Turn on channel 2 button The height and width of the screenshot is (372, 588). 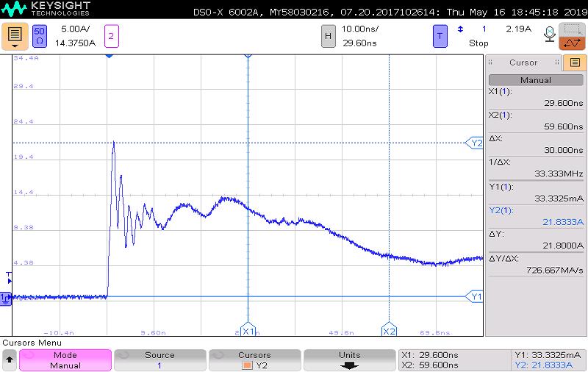111,35
